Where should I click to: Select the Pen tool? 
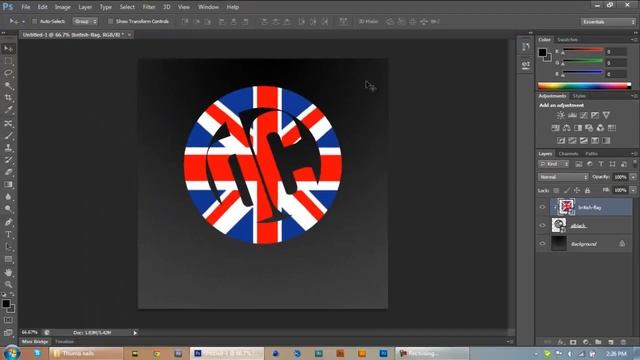pos(8,222)
